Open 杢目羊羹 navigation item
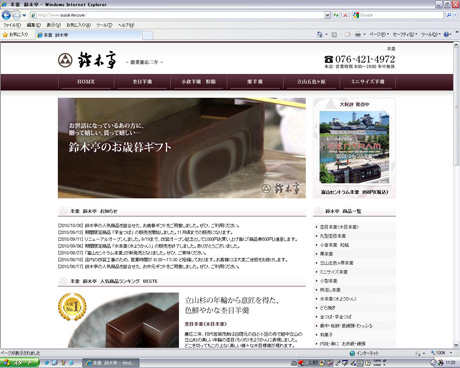Image resolution: width=460 pixels, height=368 pixels. (x=142, y=82)
